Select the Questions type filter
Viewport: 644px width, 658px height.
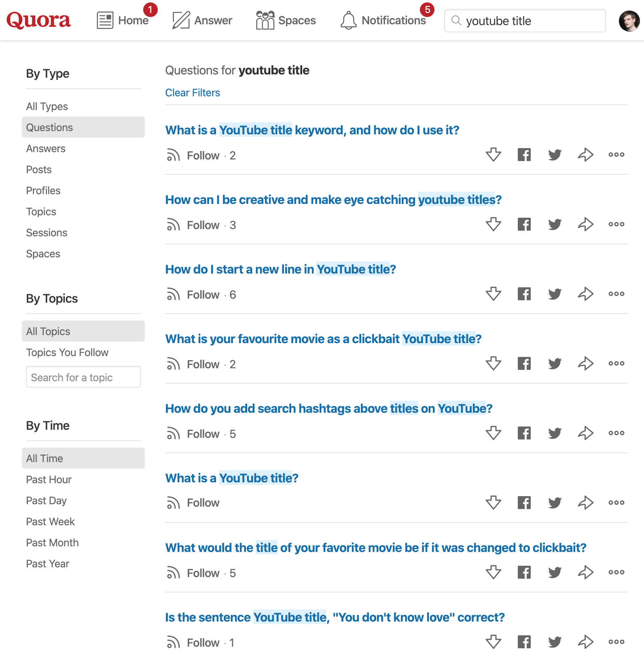(x=83, y=127)
